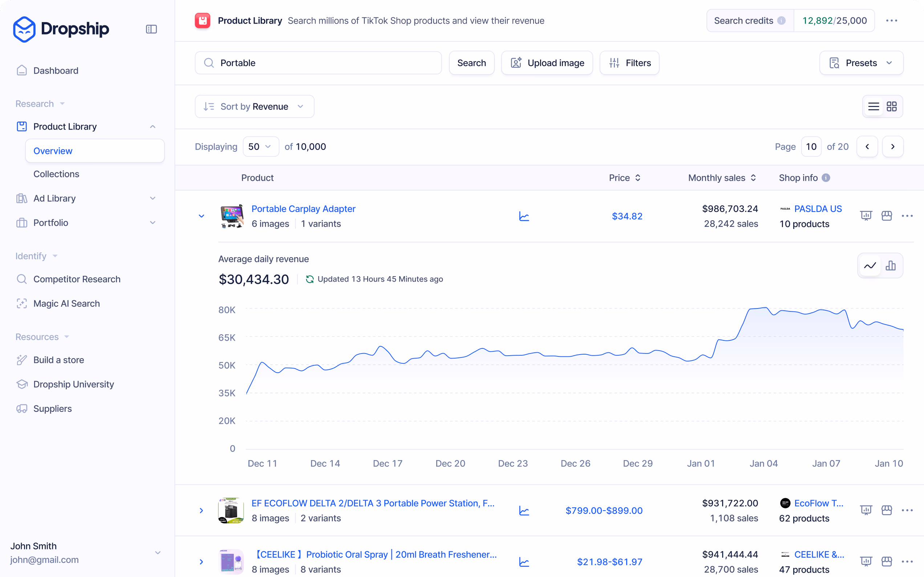Click the Upload image button
Screen dimensions: 924x577
point(547,63)
